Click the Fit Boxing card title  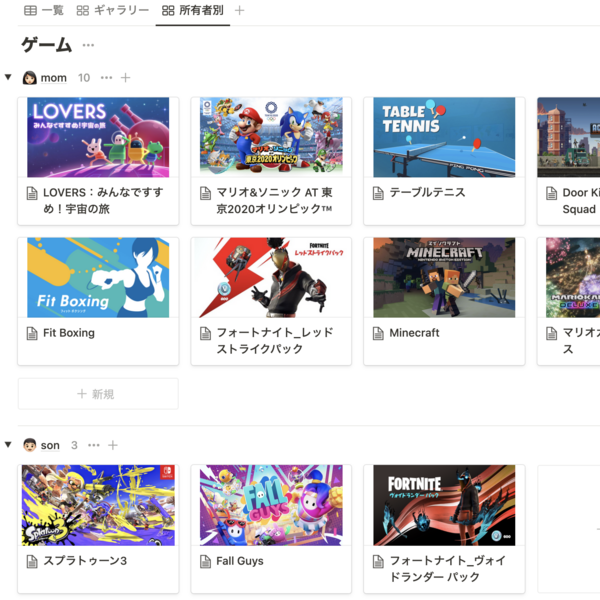coord(69,333)
